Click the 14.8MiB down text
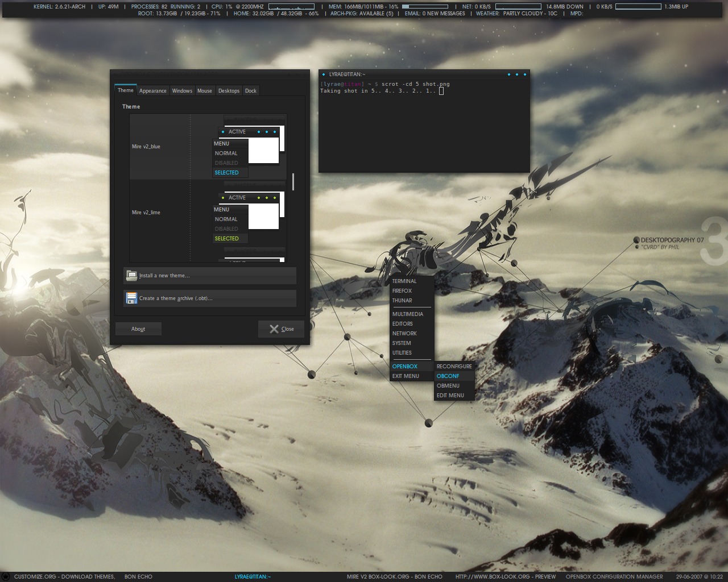Screen dimensions: 728x582 [565, 6]
